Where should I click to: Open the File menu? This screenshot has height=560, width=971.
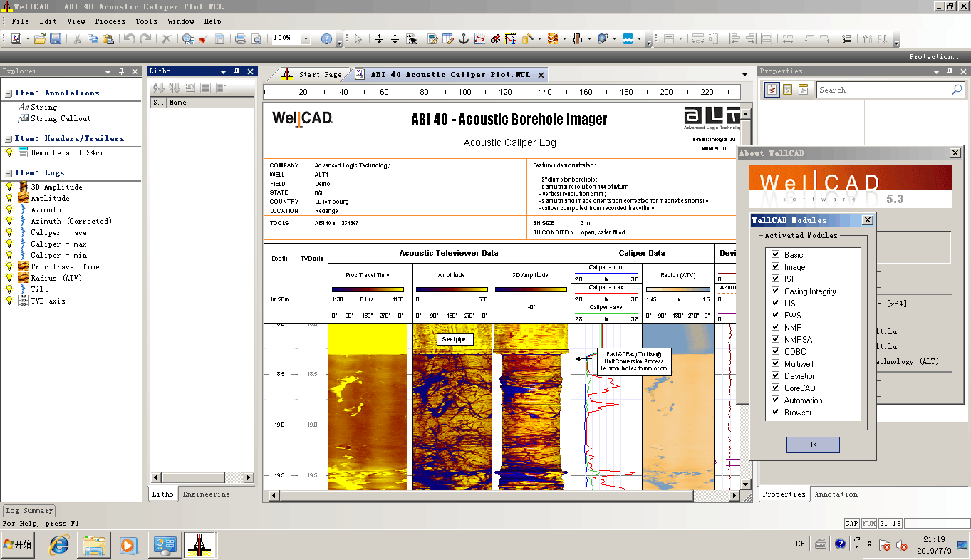[21, 21]
